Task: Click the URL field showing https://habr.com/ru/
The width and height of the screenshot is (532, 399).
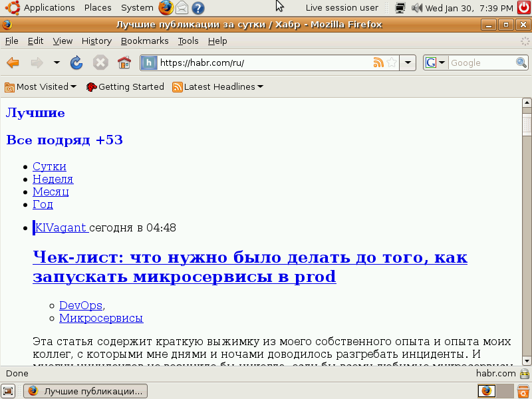Action: coord(265,63)
